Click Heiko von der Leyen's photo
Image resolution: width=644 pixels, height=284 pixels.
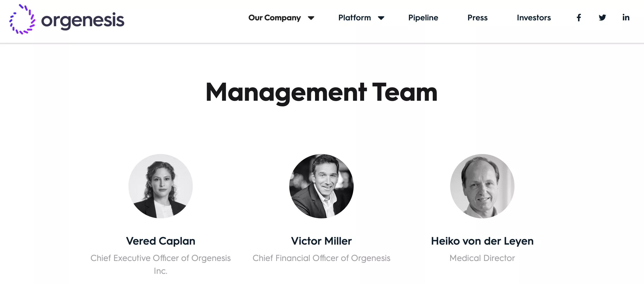(x=482, y=186)
